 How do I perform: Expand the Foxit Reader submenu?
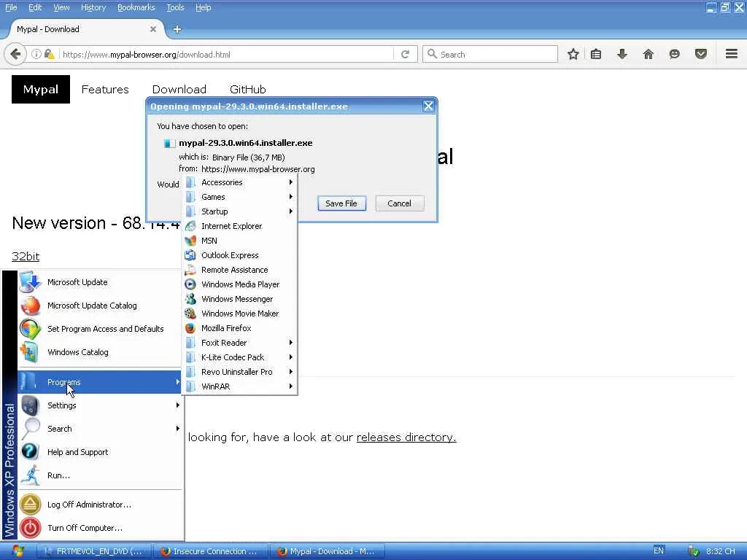239,343
